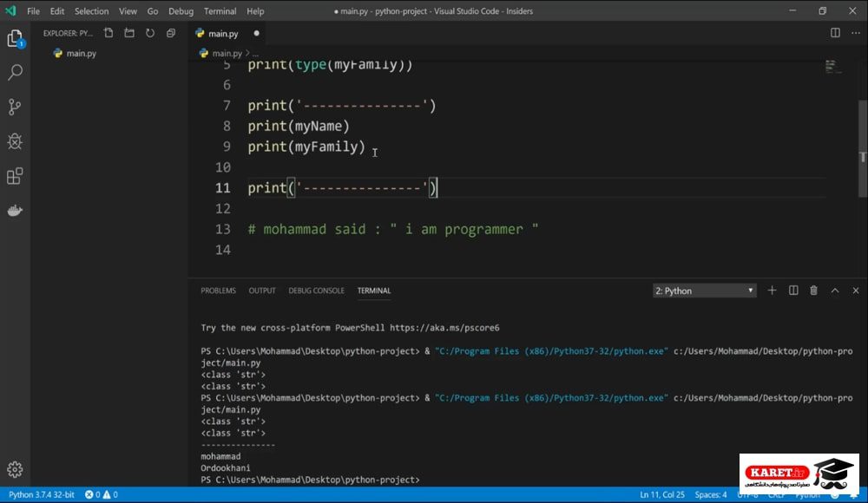Switch to the OUTPUT panel tab
Image resolution: width=868 pixels, height=503 pixels.
262,291
